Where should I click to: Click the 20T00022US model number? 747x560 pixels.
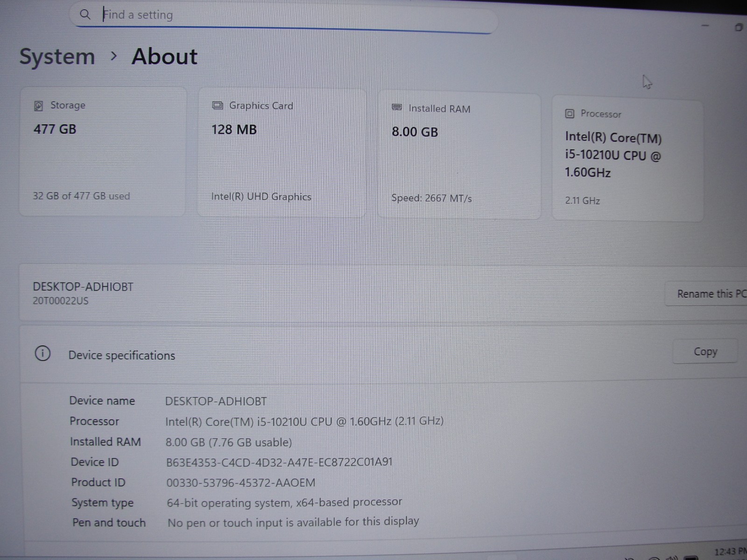(x=60, y=301)
